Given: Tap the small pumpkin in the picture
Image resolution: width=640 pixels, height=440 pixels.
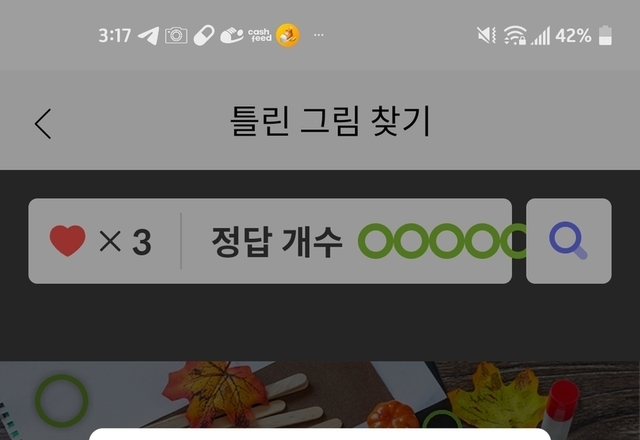Looking at the screenshot, I should pos(392,414).
